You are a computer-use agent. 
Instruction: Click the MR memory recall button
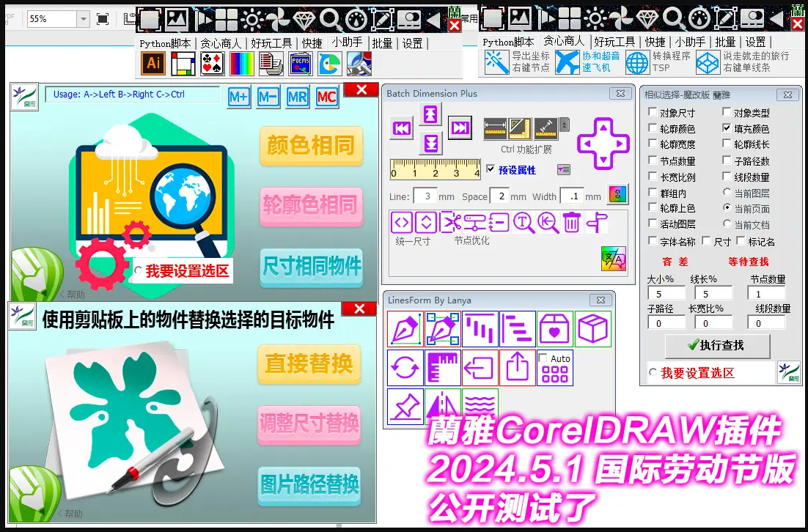tap(298, 97)
